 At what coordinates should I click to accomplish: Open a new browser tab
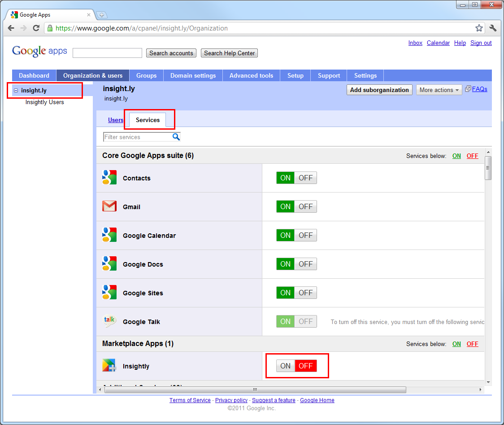[102, 15]
